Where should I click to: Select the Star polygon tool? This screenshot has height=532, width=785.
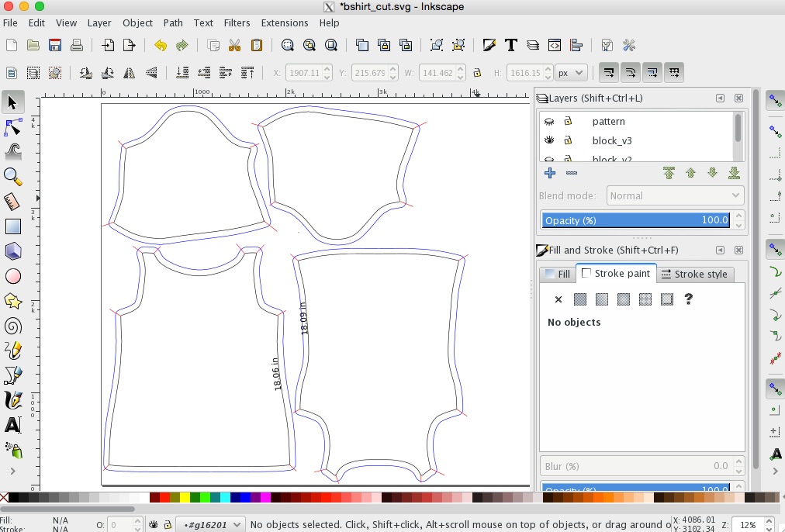[13, 301]
